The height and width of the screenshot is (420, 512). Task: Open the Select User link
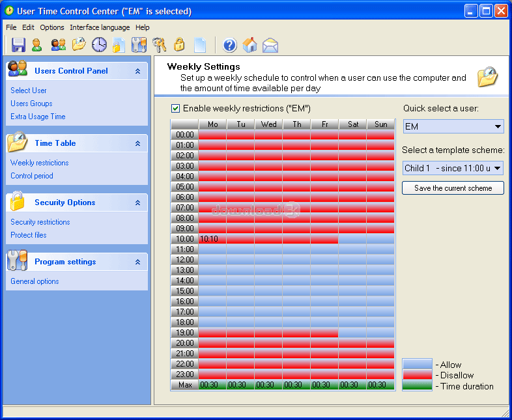coord(29,91)
